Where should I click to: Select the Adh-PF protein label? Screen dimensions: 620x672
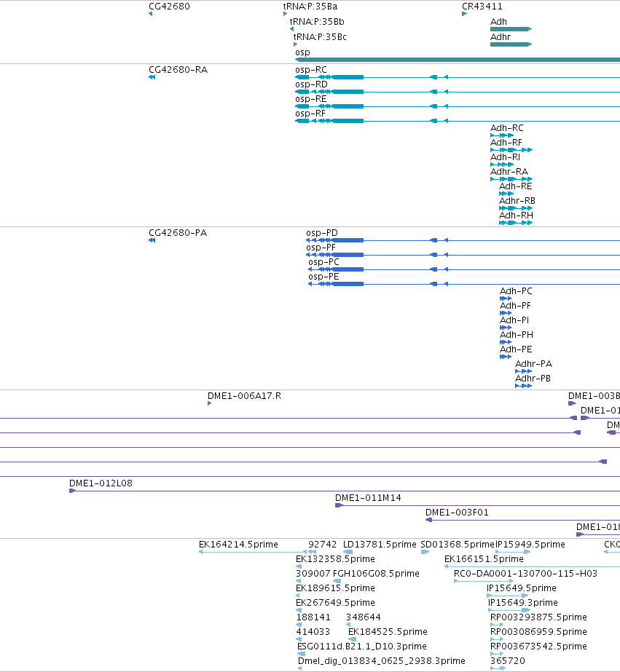(515, 306)
